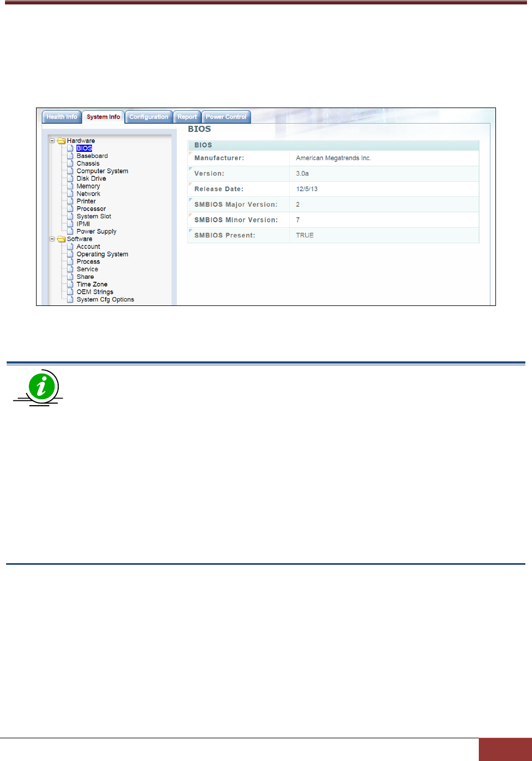Click the Account document icon
Screen dimensions: 532x761
pyautogui.click(x=70, y=247)
